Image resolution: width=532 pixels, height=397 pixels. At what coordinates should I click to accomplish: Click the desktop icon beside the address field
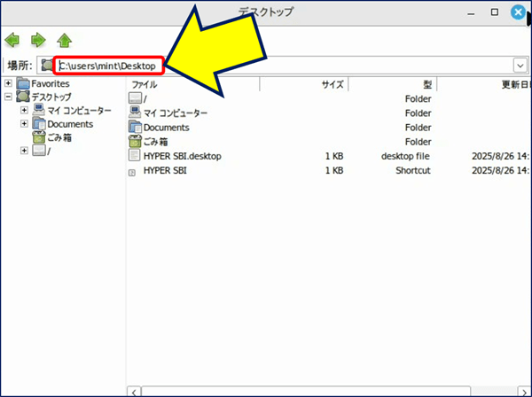coord(47,65)
